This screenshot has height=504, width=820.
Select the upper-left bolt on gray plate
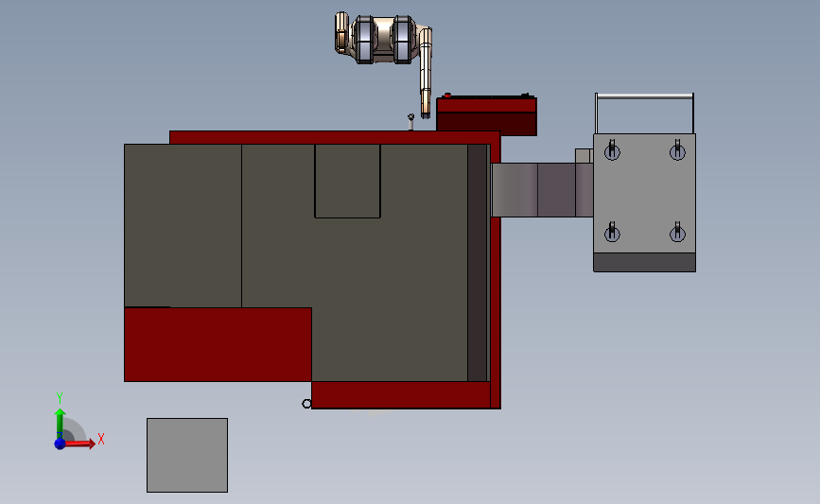[x=612, y=150]
